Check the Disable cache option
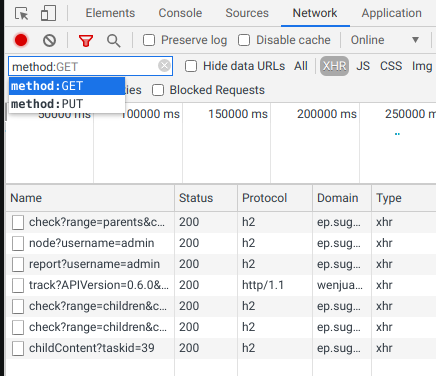The height and width of the screenshot is (376, 436). pos(244,40)
